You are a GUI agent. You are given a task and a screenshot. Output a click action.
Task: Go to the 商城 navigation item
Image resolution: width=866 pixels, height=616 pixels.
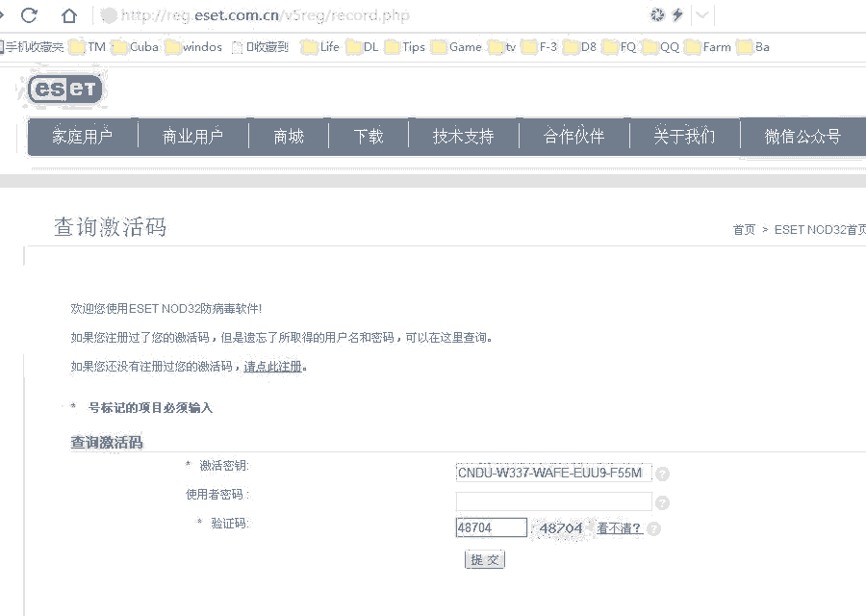click(289, 137)
